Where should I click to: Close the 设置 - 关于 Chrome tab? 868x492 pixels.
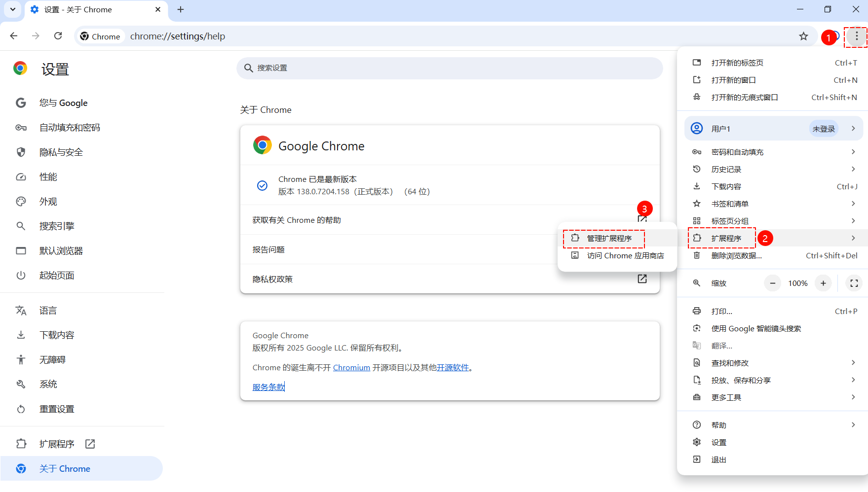(x=158, y=9)
